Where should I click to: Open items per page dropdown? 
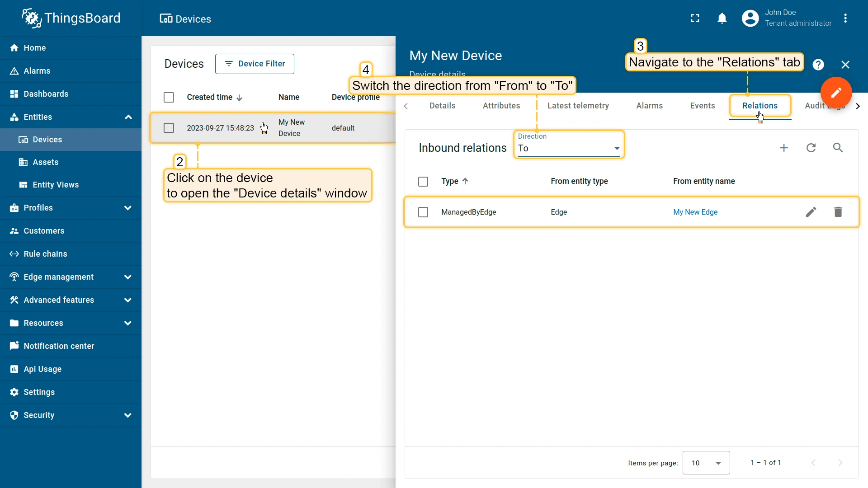(x=706, y=463)
